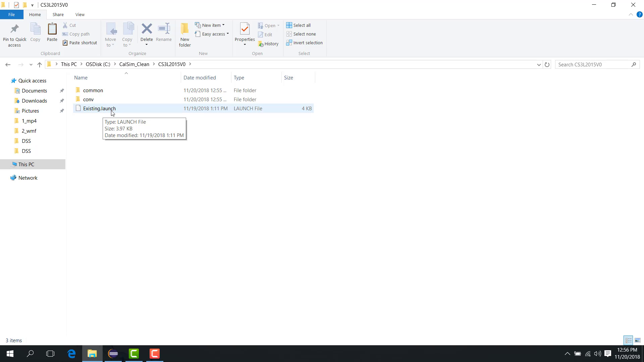Open recent locations dropdown arrow

[31, 64]
